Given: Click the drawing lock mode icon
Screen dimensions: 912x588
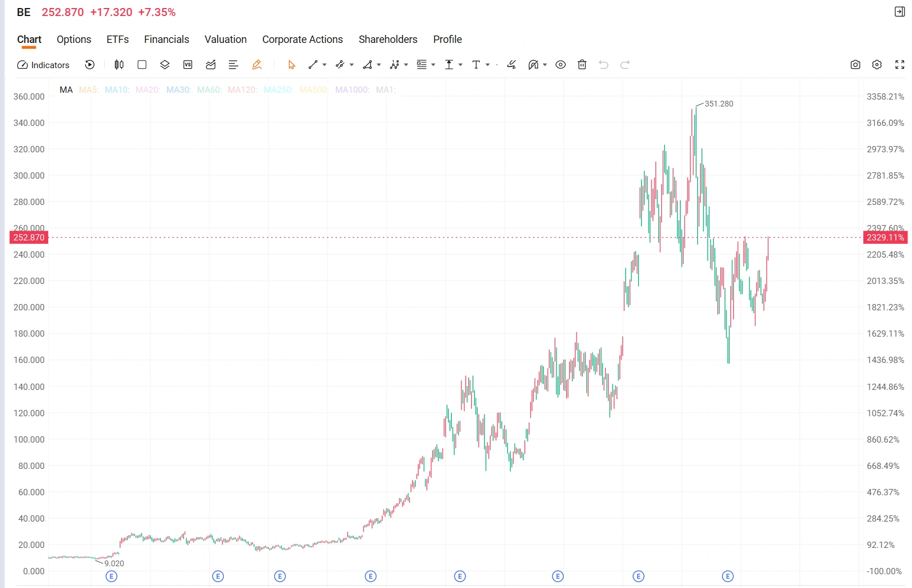Looking at the screenshot, I should click(x=534, y=65).
